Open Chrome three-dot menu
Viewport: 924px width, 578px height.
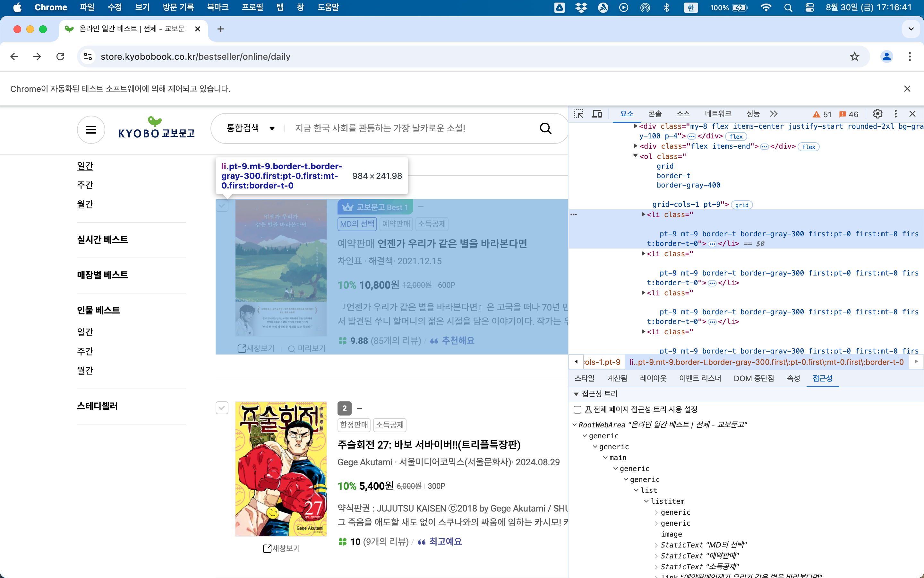[910, 57]
